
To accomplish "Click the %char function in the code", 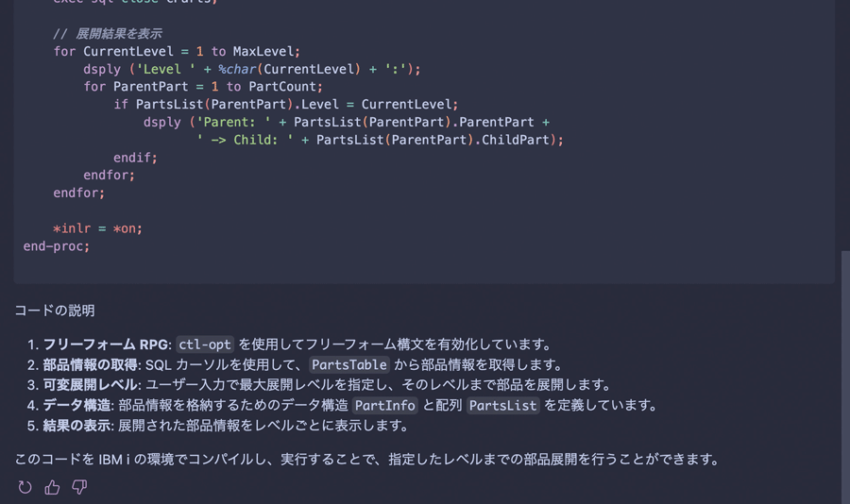I will point(237,69).
